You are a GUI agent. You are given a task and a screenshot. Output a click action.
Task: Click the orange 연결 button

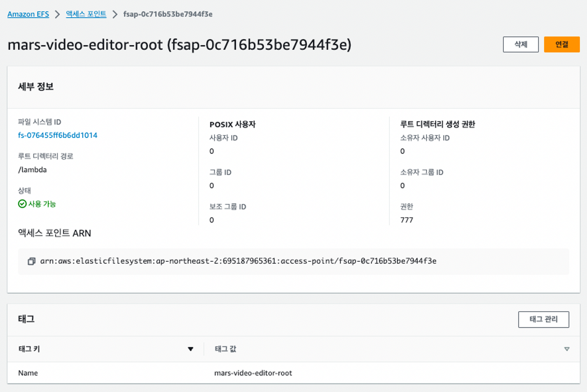pyautogui.click(x=562, y=44)
